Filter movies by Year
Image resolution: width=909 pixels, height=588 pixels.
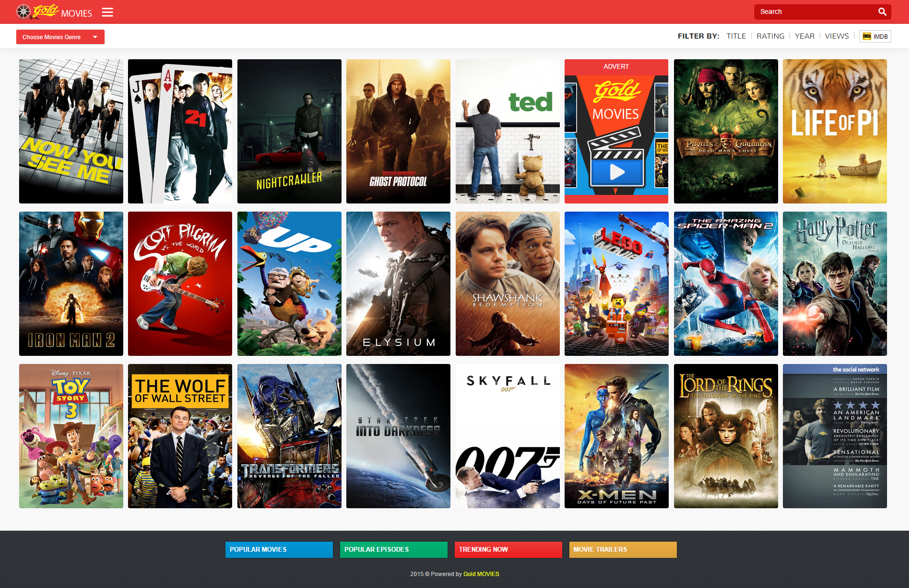coord(804,36)
